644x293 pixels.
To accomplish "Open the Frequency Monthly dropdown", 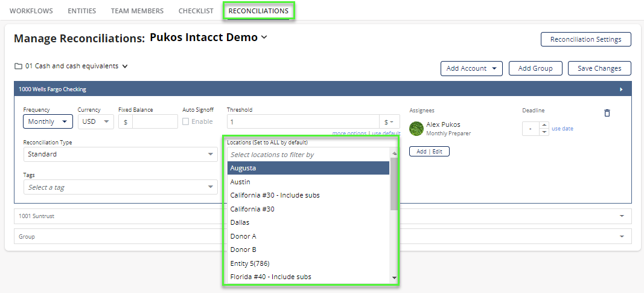I will click(x=48, y=121).
